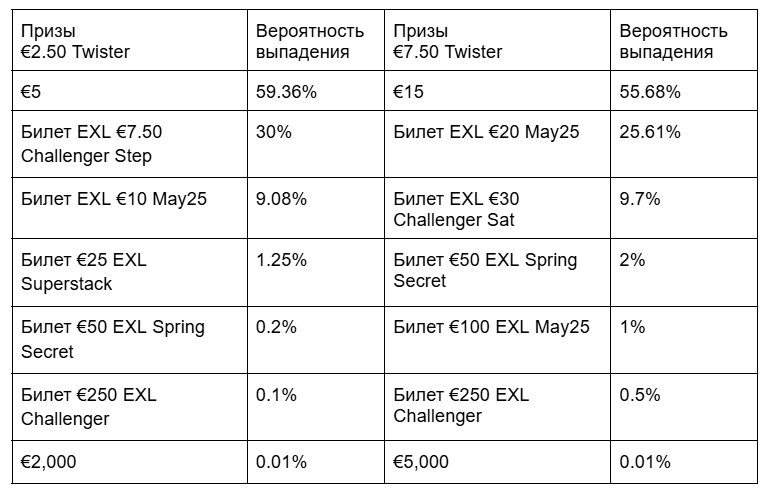Click the €2,000 prize cell
Screen dimensions: 767x489
pyautogui.click(x=49, y=462)
